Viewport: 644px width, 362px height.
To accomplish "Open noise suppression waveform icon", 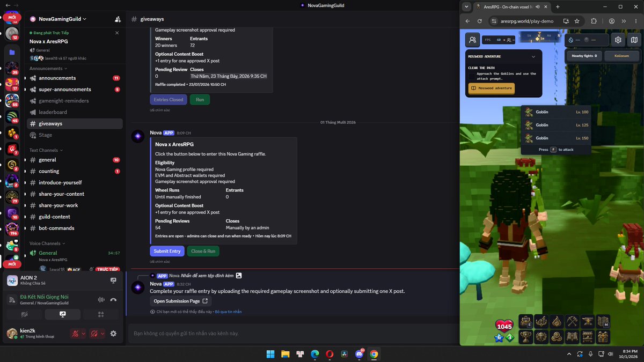I will click(100, 300).
